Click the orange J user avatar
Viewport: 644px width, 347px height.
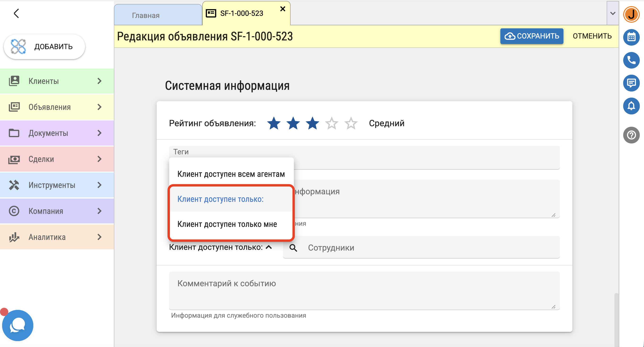coord(631,14)
